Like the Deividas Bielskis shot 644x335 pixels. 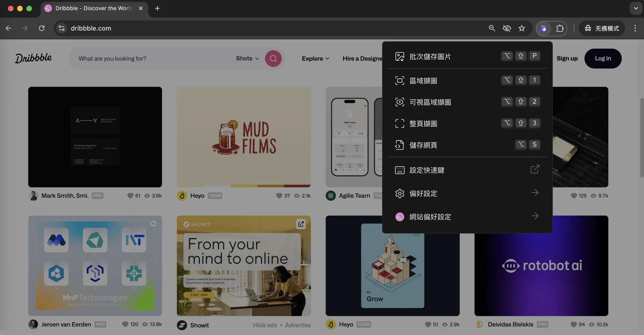tap(574, 324)
